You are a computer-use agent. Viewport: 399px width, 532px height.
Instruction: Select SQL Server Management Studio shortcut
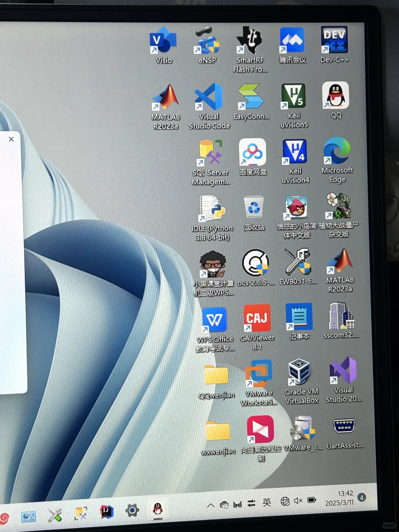[211, 163]
